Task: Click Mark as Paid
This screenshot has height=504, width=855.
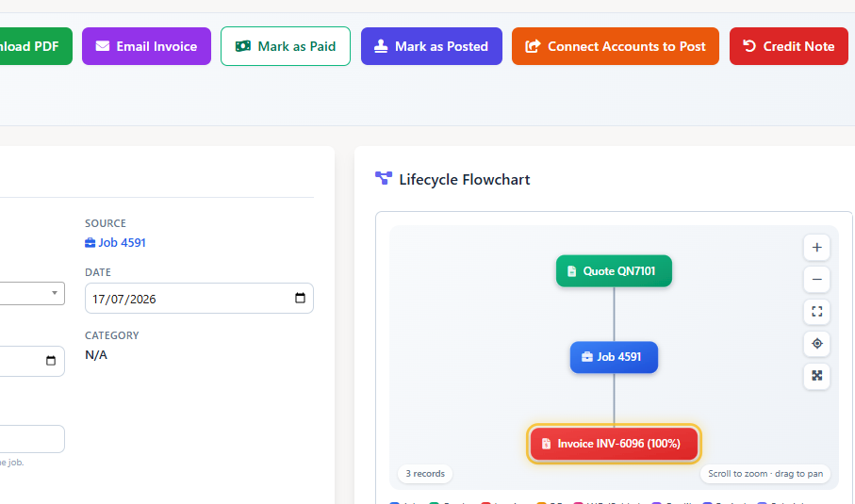Action: pyautogui.click(x=286, y=46)
